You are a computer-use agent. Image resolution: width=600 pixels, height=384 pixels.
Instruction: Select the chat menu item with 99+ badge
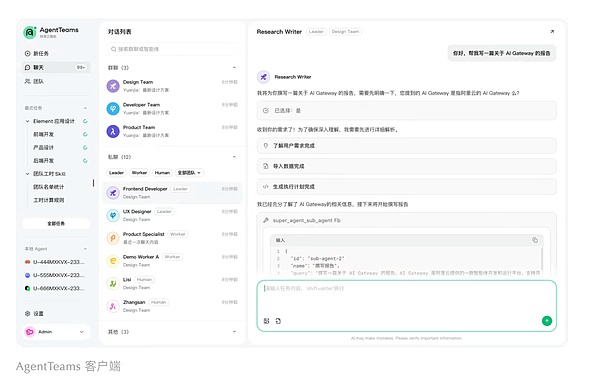tap(56, 67)
